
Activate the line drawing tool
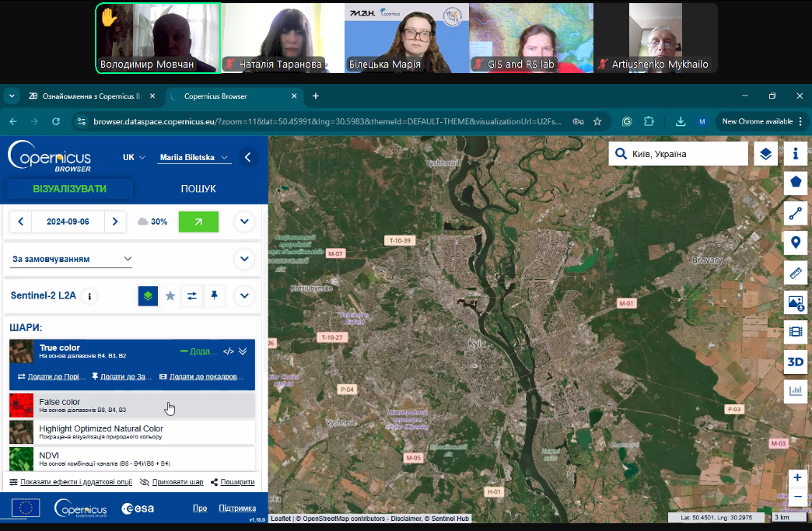[x=795, y=213]
